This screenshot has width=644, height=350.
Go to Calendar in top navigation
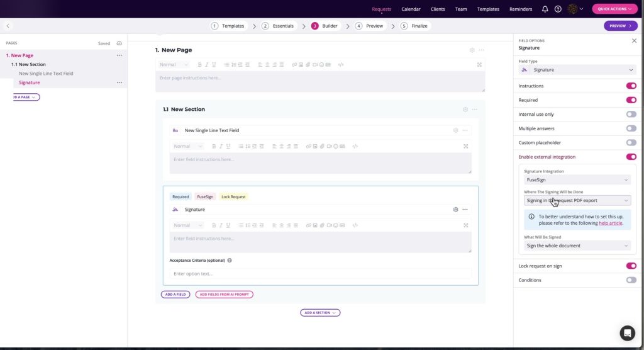(x=411, y=9)
